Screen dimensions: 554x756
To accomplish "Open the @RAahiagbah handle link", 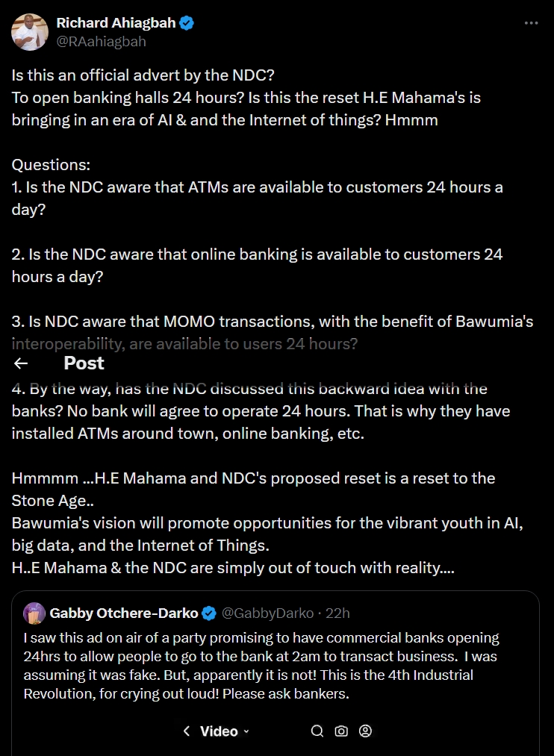I will pos(101,42).
